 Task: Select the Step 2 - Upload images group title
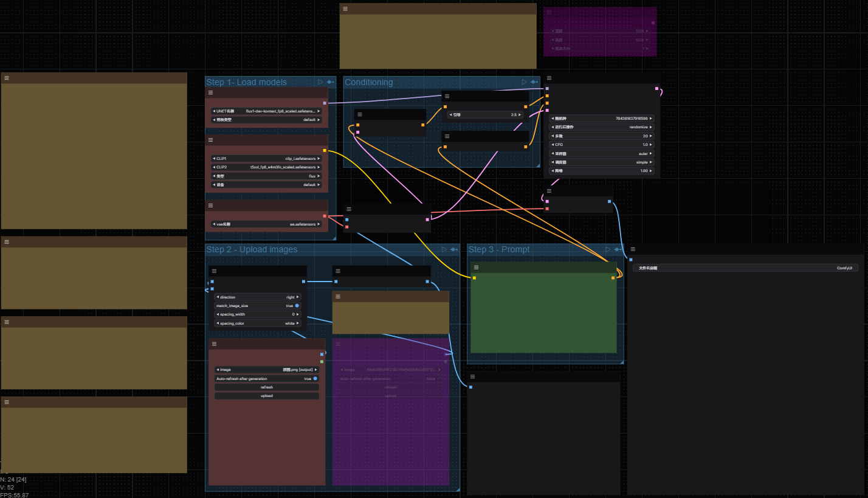[x=252, y=249]
